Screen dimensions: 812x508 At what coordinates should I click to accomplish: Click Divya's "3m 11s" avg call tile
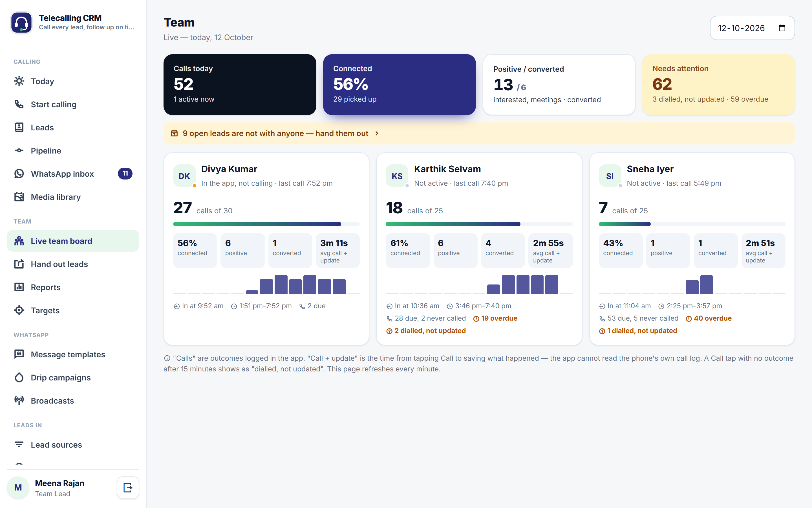click(337, 250)
